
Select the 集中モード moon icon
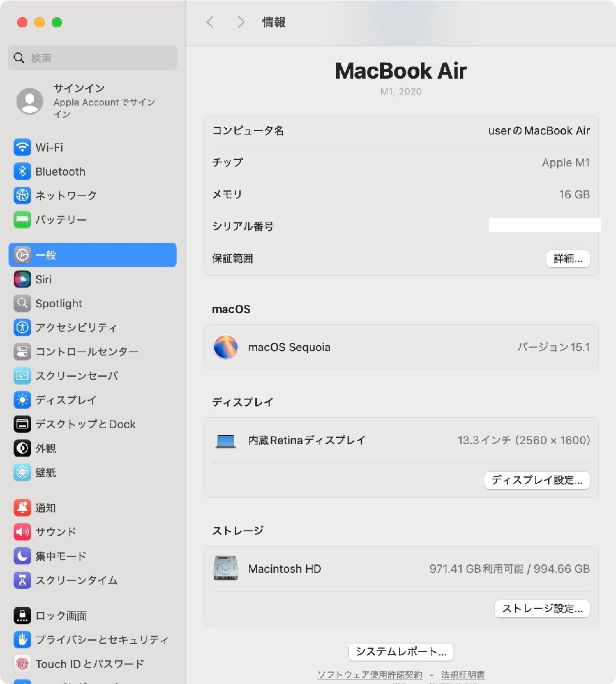[x=22, y=556]
